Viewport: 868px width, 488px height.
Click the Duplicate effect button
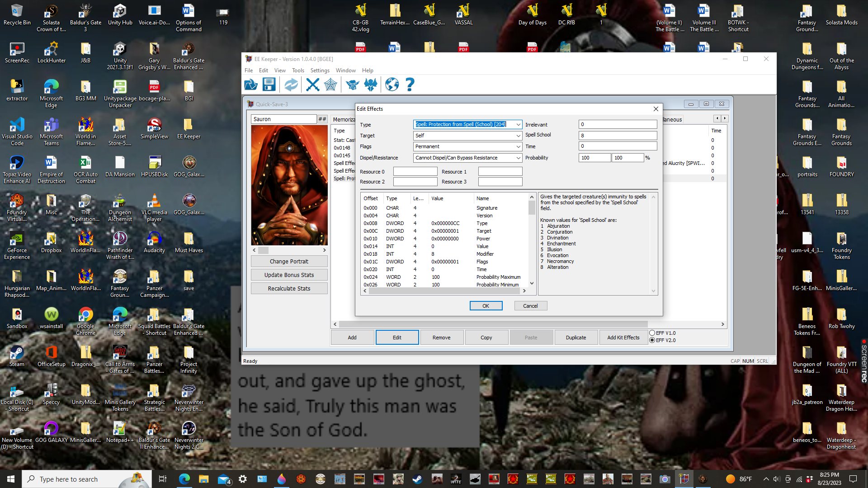click(x=576, y=338)
